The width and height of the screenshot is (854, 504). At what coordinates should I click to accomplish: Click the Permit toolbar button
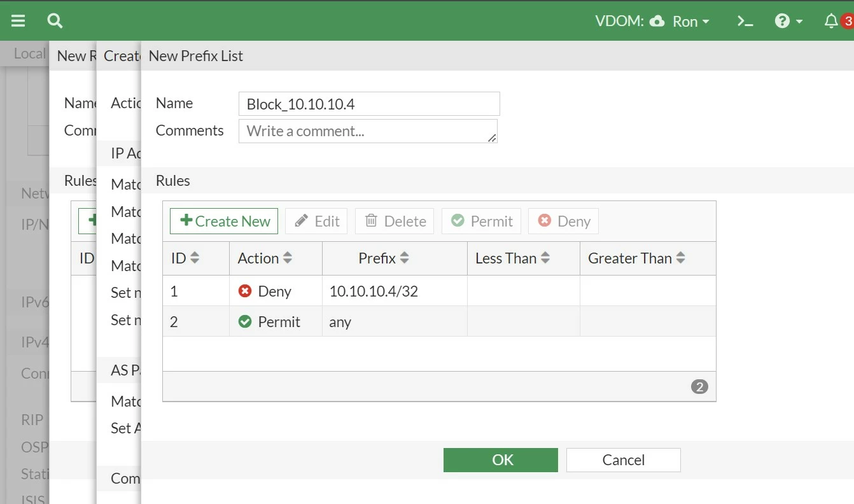pos(481,221)
